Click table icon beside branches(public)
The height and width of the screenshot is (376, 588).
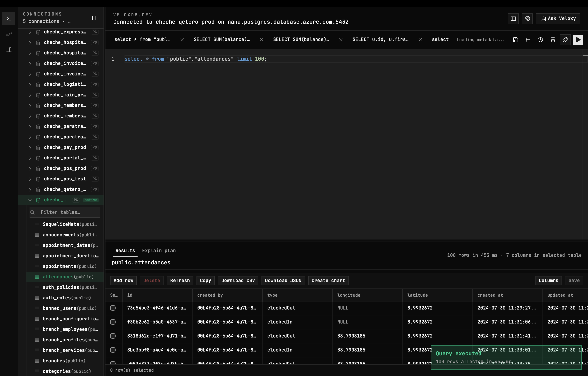click(37, 361)
